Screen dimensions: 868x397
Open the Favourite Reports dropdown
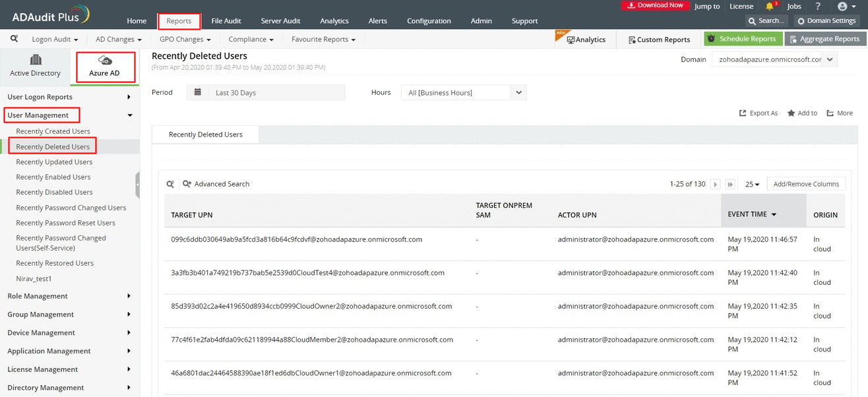pos(324,40)
